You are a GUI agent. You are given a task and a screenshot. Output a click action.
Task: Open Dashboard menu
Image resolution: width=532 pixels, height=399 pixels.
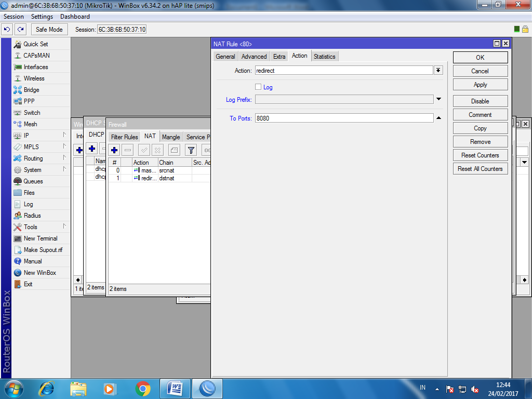coord(75,17)
